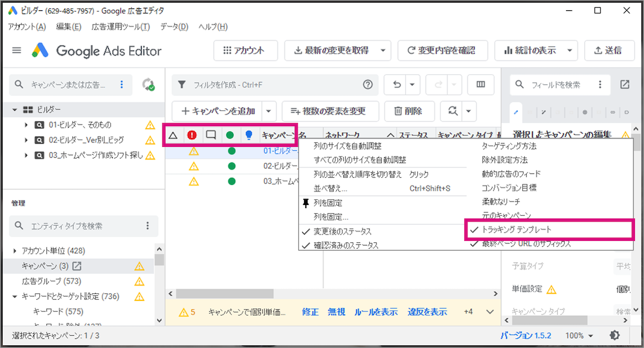Open the settings gear in status bar
644x348 pixels.
(x=615, y=335)
